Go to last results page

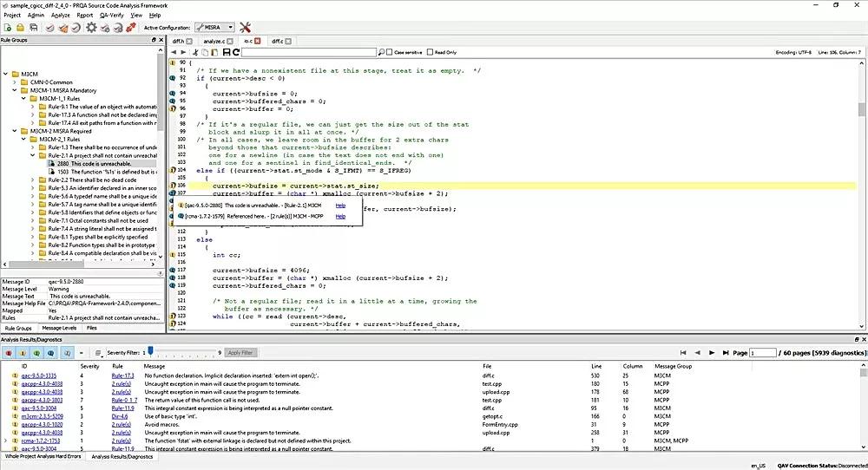click(725, 353)
